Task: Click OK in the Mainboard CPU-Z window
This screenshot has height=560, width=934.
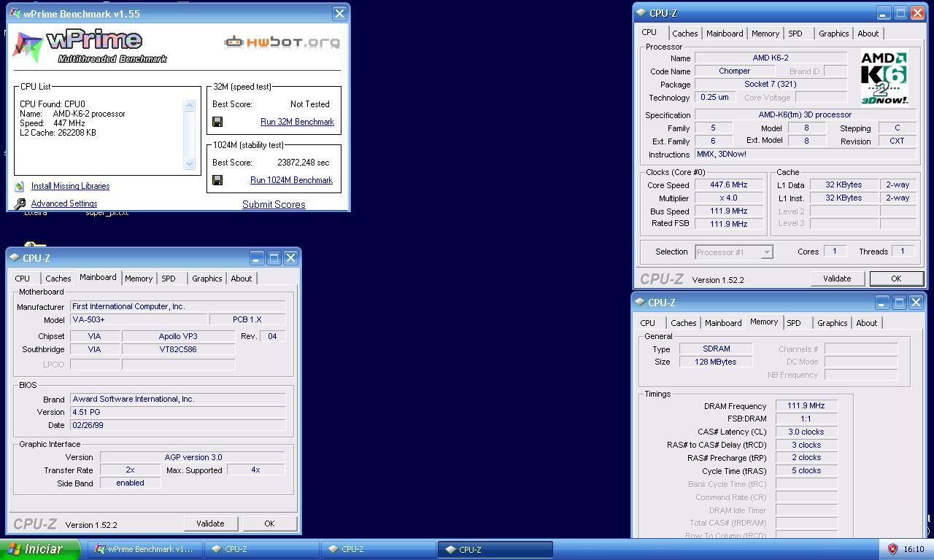Action: (x=269, y=524)
